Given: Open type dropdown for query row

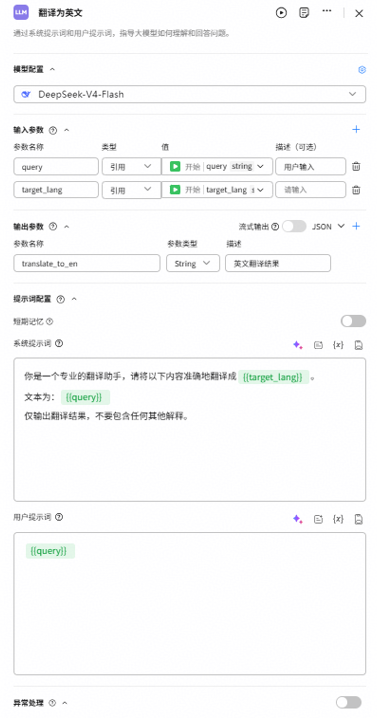Looking at the screenshot, I should click(x=131, y=167).
